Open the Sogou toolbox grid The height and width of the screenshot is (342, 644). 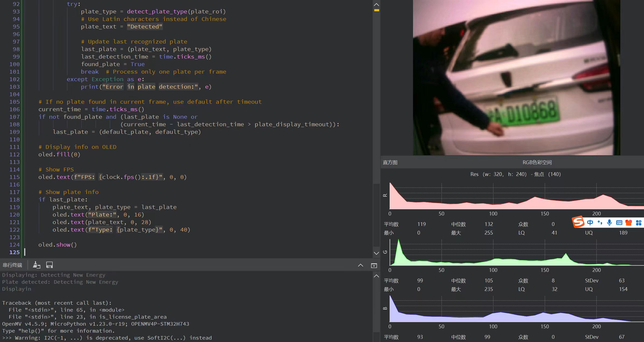point(639,222)
